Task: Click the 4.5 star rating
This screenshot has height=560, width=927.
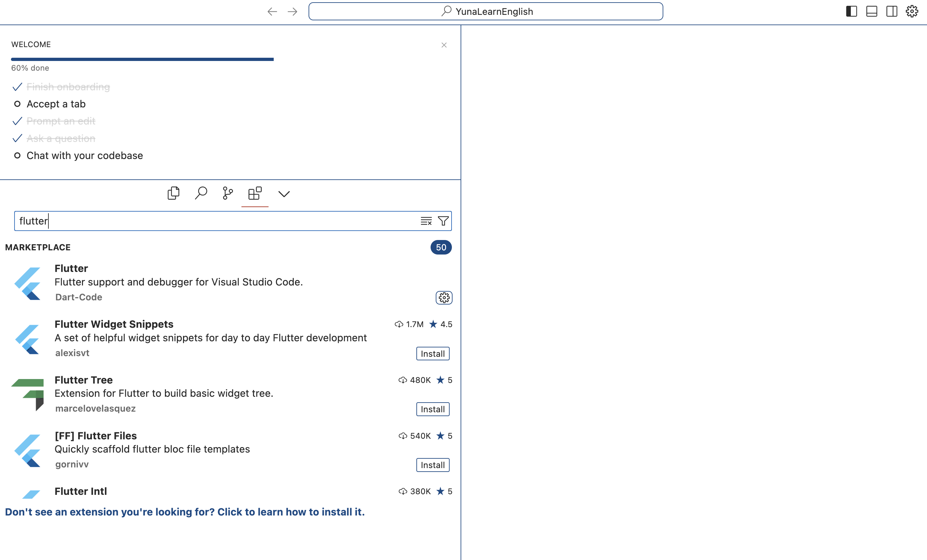Action: pos(441,324)
